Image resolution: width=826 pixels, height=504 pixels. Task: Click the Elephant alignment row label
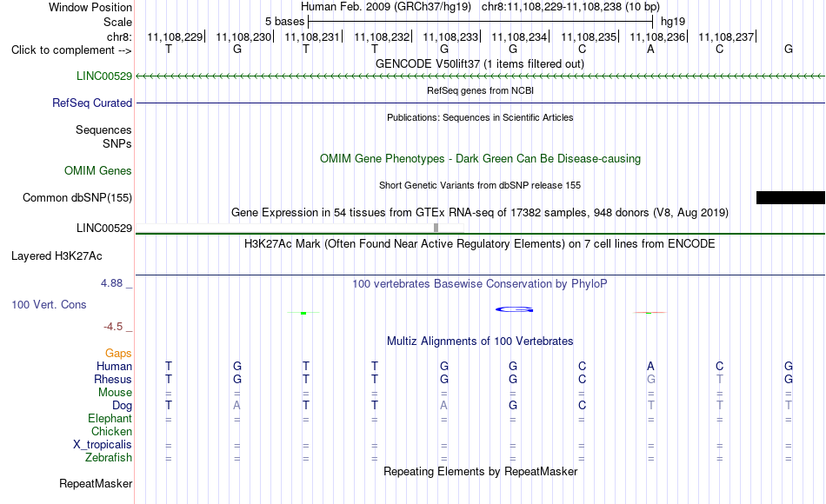[x=110, y=418]
